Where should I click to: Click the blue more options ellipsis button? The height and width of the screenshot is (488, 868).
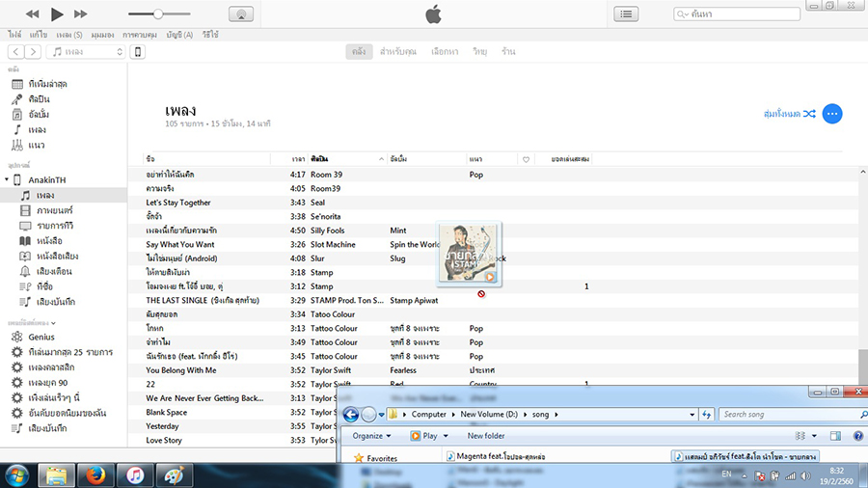click(832, 114)
